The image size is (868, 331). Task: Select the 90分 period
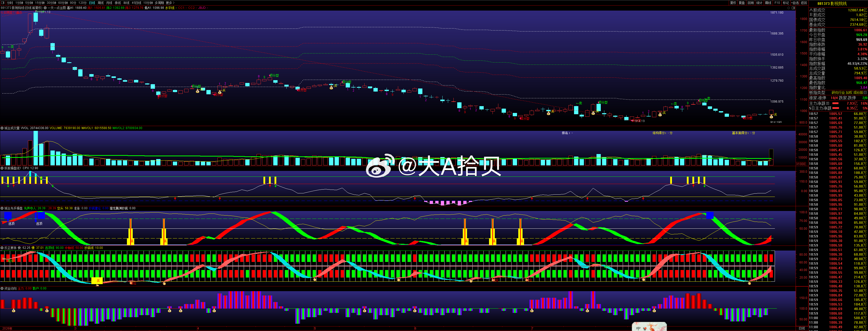[x=73, y=3]
